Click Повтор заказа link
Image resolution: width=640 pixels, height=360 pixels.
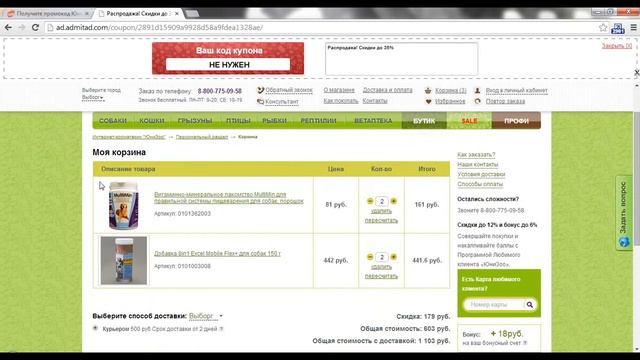(x=505, y=101)
